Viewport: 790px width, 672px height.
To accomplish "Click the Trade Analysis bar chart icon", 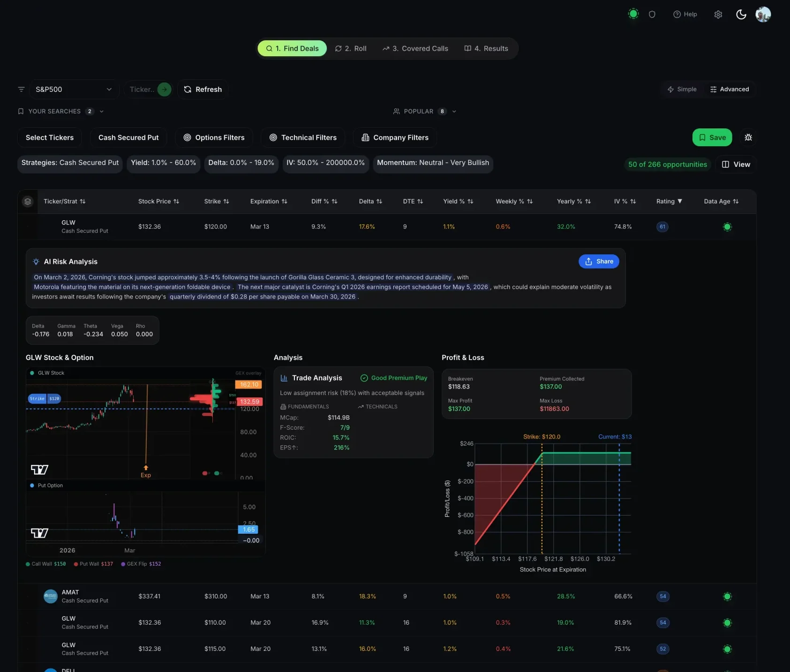I will pos(284,378).
